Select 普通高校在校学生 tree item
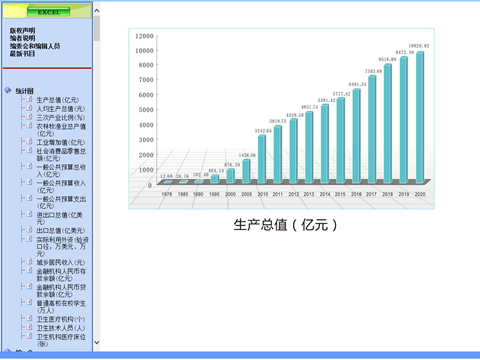Image resolution: width=480 pixels, height=360 pixels. pyautogui.click(x=61, y=306)
